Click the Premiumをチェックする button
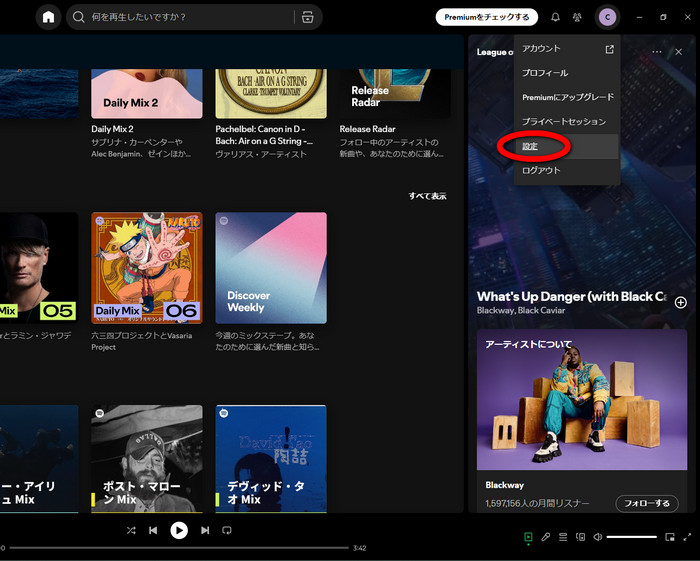The width and height of the screenshot is (700, 561). tap(487, 17)
